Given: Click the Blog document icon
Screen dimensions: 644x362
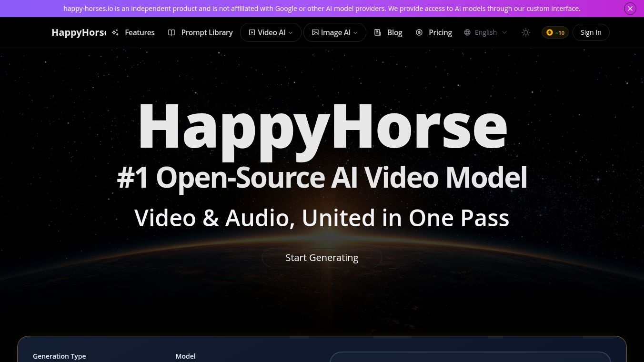Looking at the screenshot, I should point(378,32).
